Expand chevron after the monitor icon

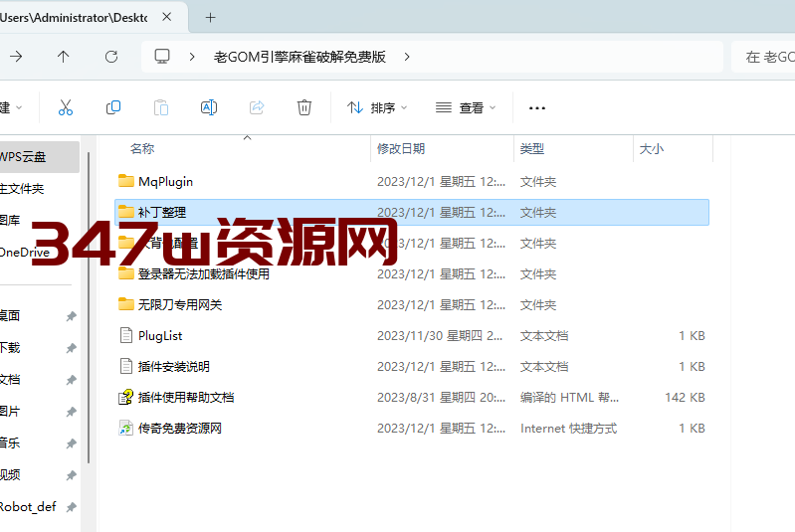coord(192,57)
